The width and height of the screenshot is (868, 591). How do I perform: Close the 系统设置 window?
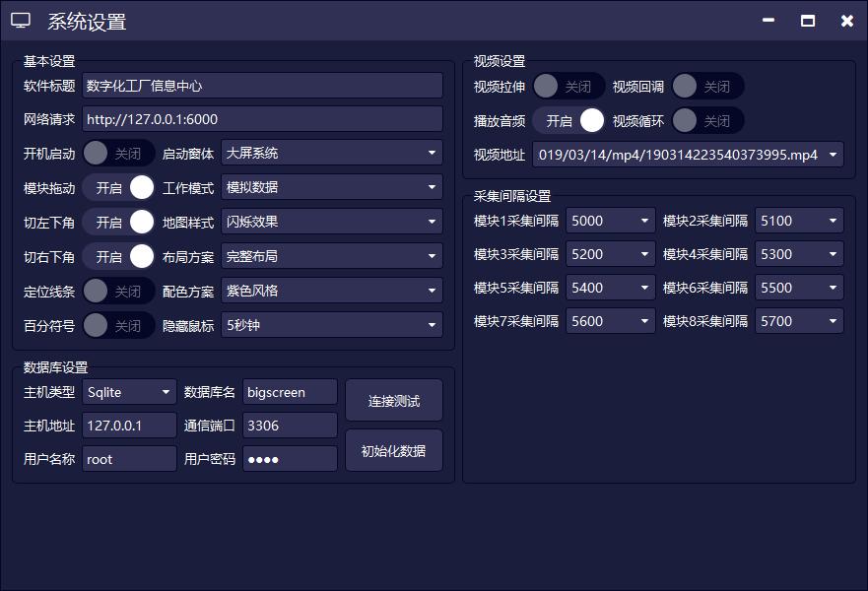point(846,21)
